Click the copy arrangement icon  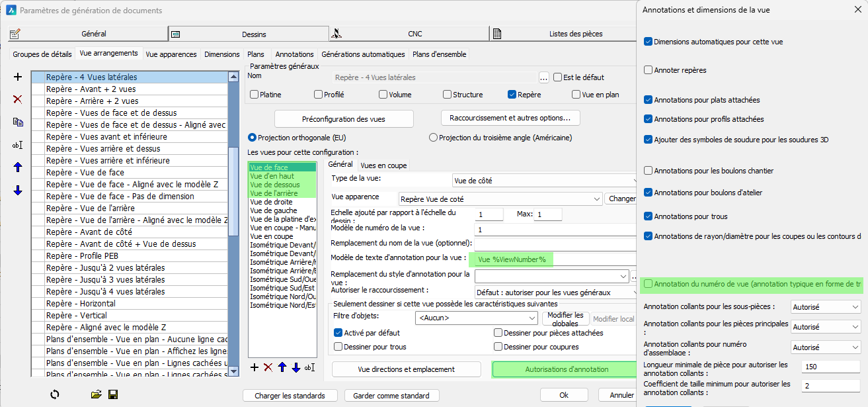coord(18,122)
